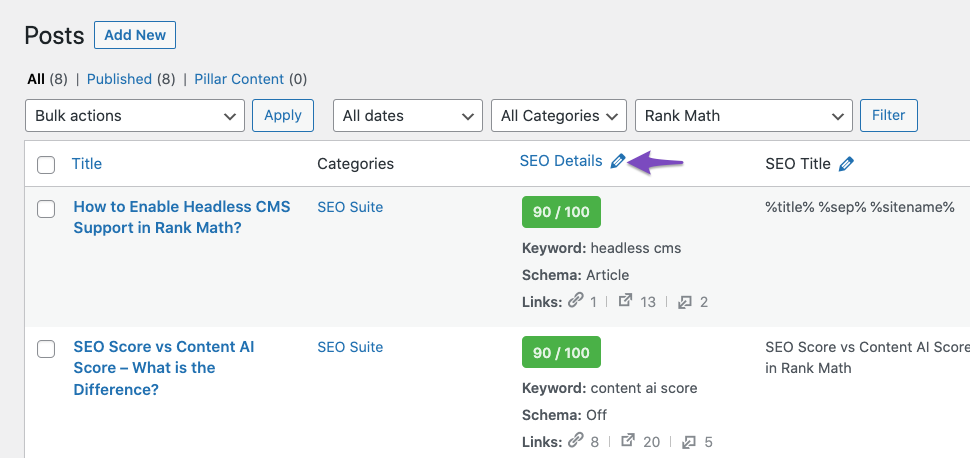The height and width of the screenshot is (458, 970).
Task: Tick the select-all checkbox beside Title
Action: coord(46,165)
